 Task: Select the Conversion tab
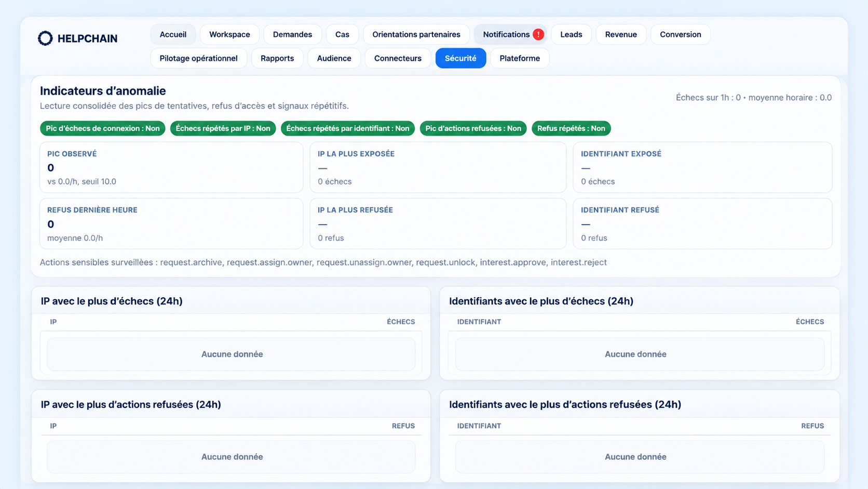pyautogui.click(x=681, y=34)
